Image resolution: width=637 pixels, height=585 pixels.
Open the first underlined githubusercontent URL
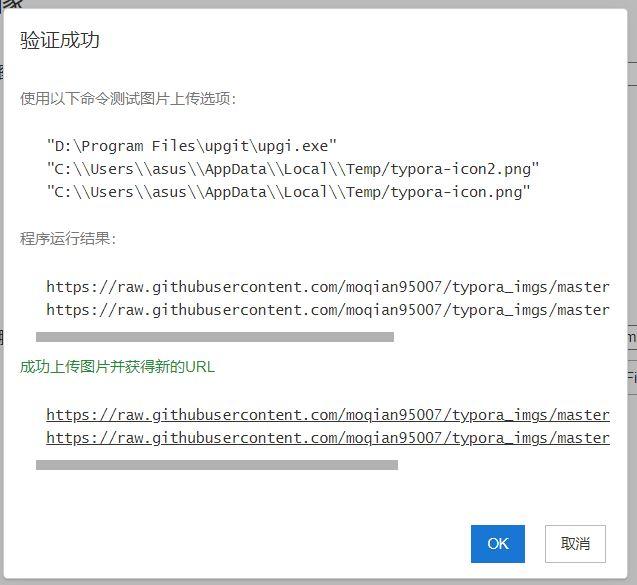328,415
